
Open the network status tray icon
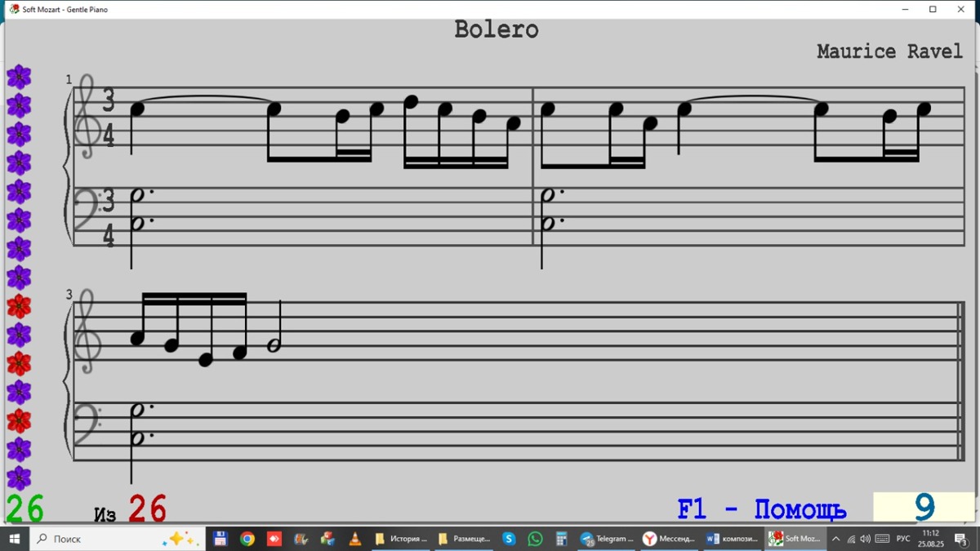851,539
